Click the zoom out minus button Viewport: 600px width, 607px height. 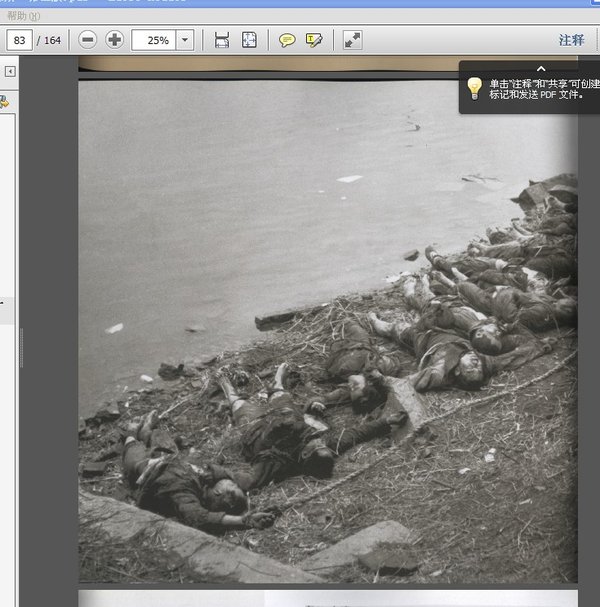click(88, 40)
